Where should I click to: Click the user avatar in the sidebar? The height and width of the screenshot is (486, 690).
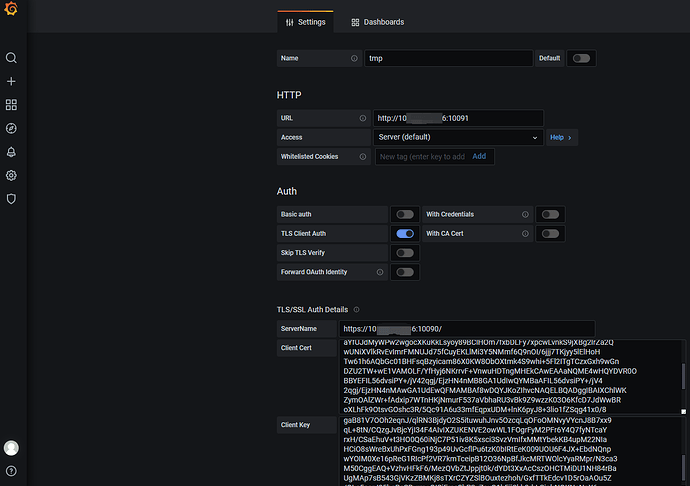click(12, 448)
